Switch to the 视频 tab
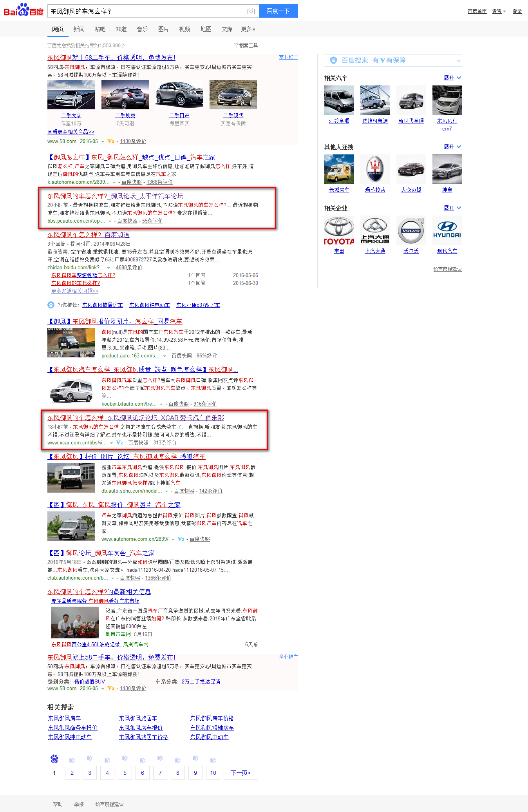 click(184, 29)
